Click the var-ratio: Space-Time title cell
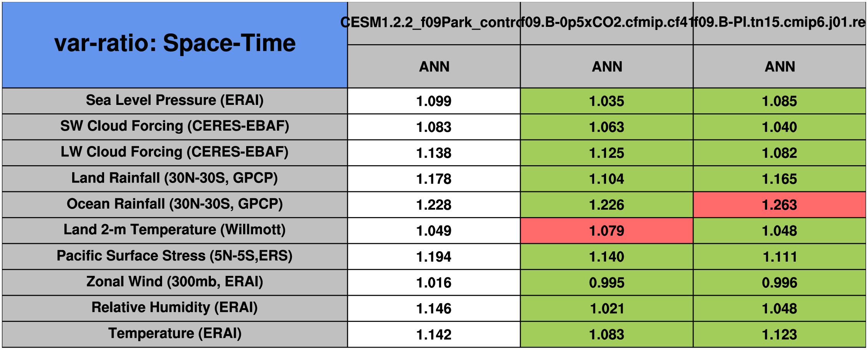 [175, 45]
